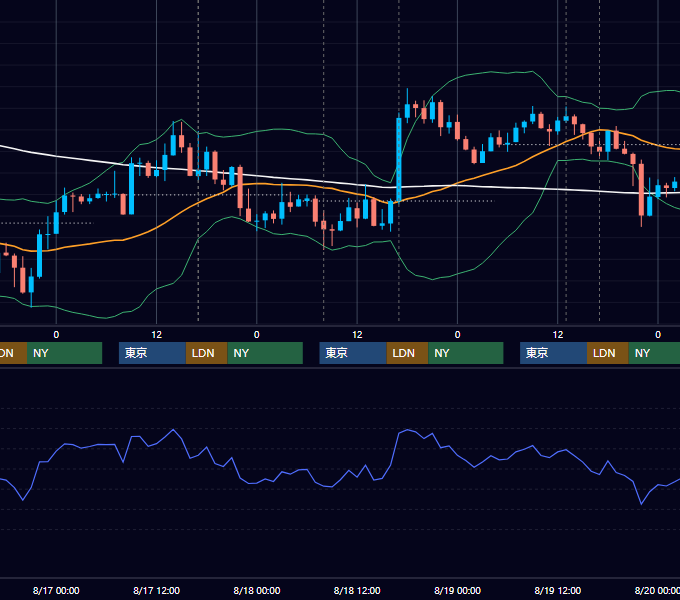Click hour label 12 marking 8/18 noon
Viewport: 680px width, 600px height.
coord(357,335)
